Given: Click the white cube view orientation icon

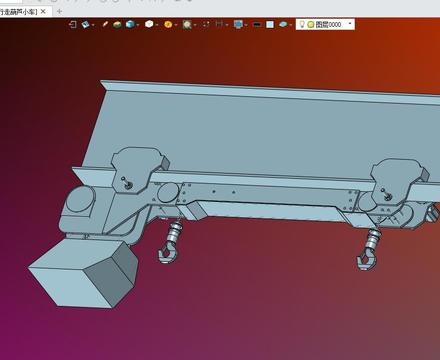Looking at the screenshot, I should 149,24.
